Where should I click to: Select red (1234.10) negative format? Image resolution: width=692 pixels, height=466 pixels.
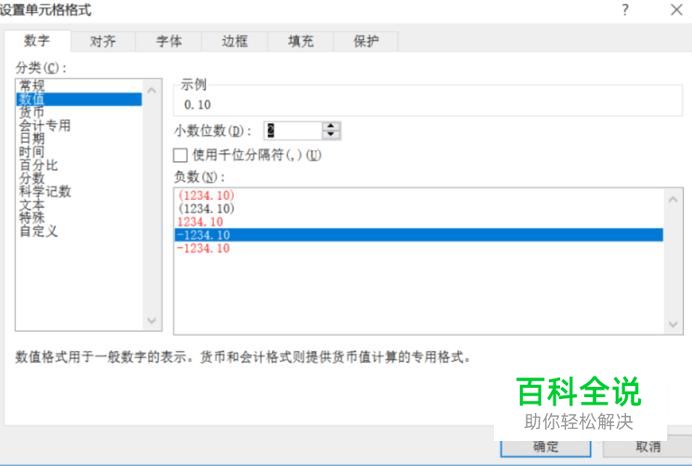[418, 195]
